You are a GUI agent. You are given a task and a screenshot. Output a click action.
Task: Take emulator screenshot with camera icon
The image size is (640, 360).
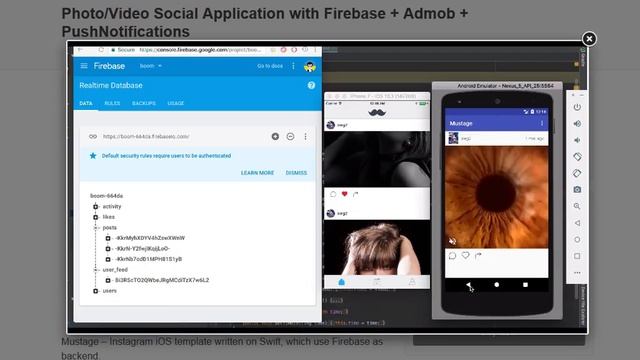click(577, 190)
